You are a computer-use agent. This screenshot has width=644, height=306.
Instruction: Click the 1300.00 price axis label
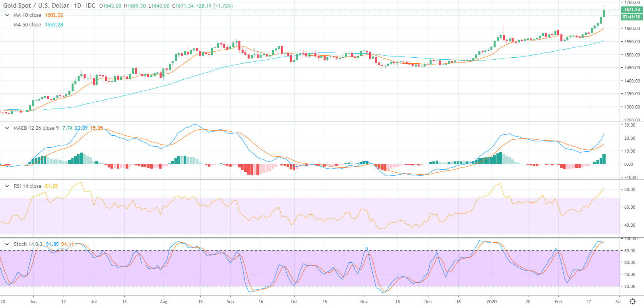[632, 107]
